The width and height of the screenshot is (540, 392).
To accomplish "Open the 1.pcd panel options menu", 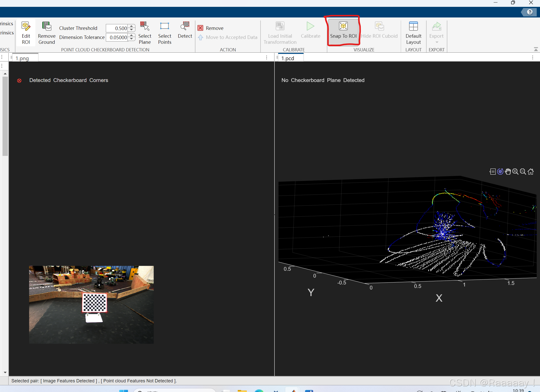I will [533, 58].
